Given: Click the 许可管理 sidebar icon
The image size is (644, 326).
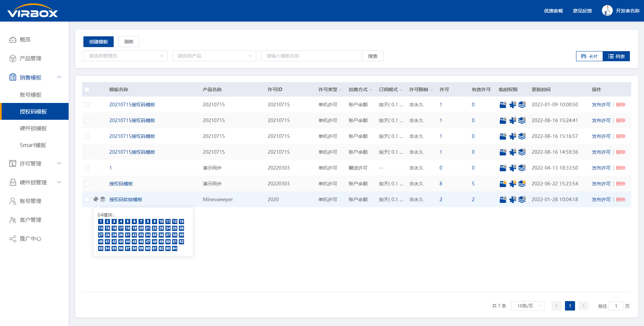Looking at the screenshot, I should click(13, 164).
